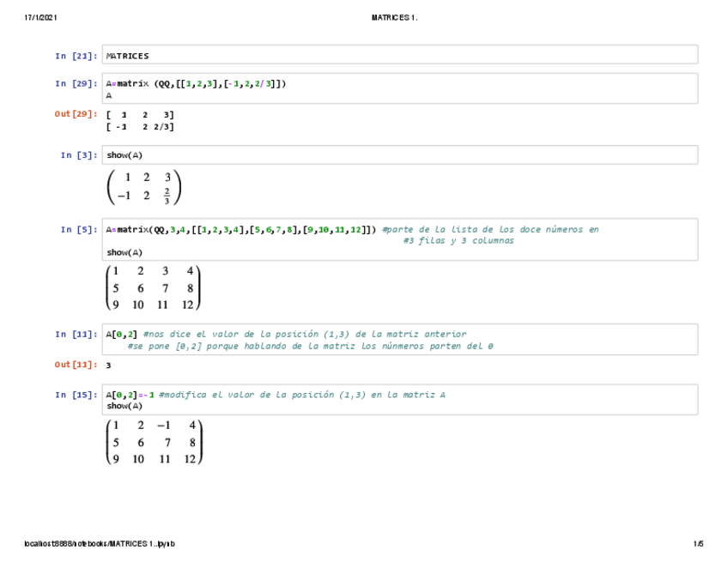Click the In [21]: prompt label
The width and height of the screenshot is (728, 562).
76,56
